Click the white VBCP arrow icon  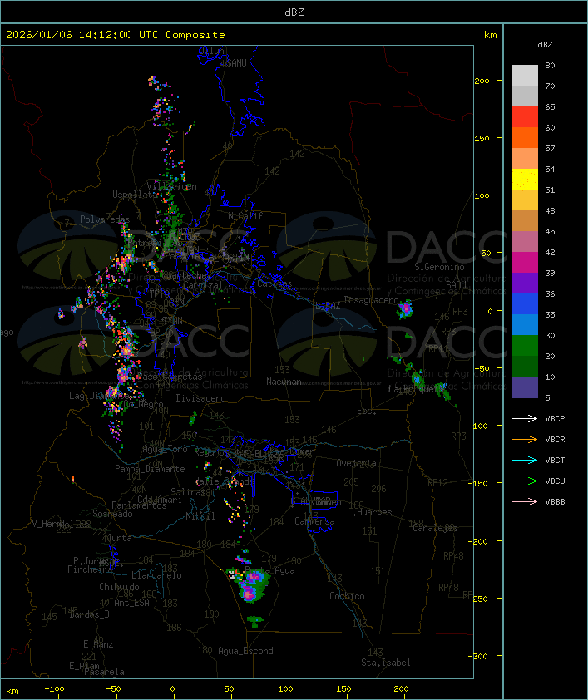(x=526, y=418)
